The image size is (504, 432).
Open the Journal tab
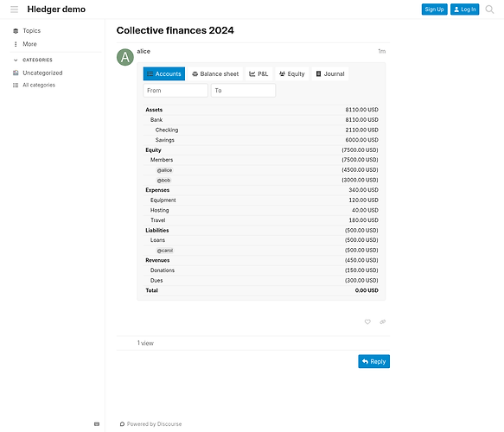(330, 74)
